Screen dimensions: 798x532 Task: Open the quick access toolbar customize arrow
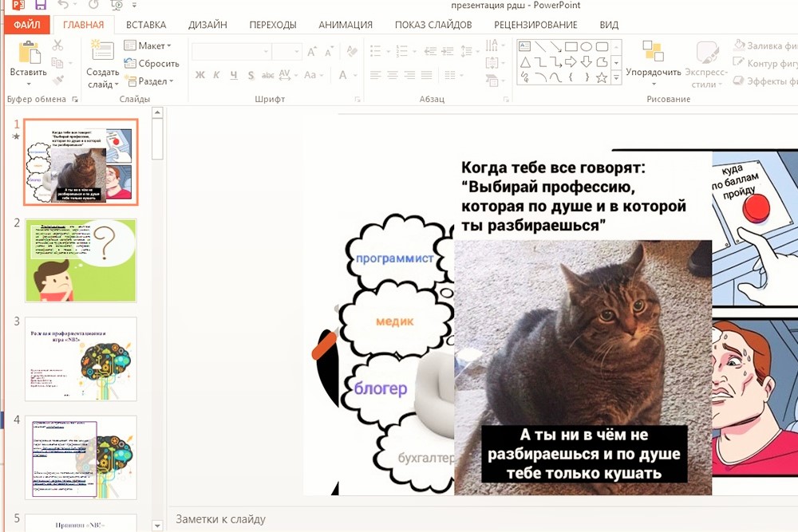(x=134, y=5)
